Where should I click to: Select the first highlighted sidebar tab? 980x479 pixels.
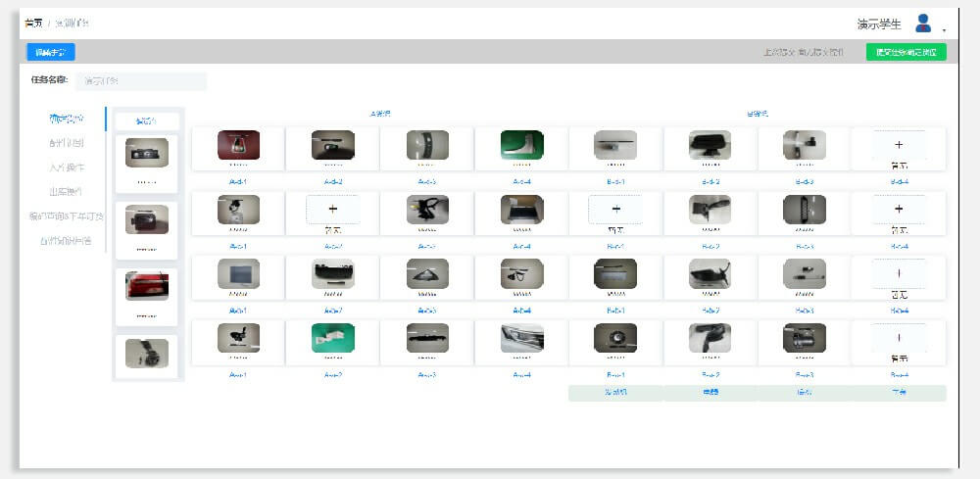pos(66,119)
